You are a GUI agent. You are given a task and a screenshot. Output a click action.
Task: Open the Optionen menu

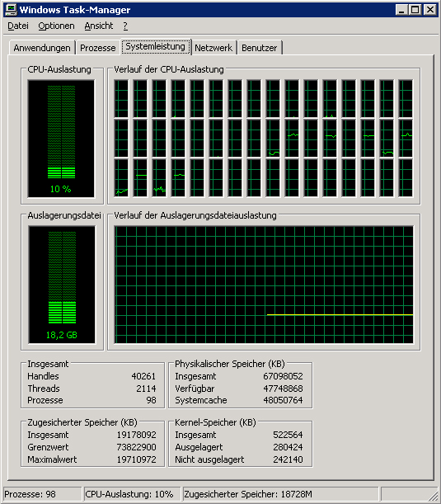point(56,26)
